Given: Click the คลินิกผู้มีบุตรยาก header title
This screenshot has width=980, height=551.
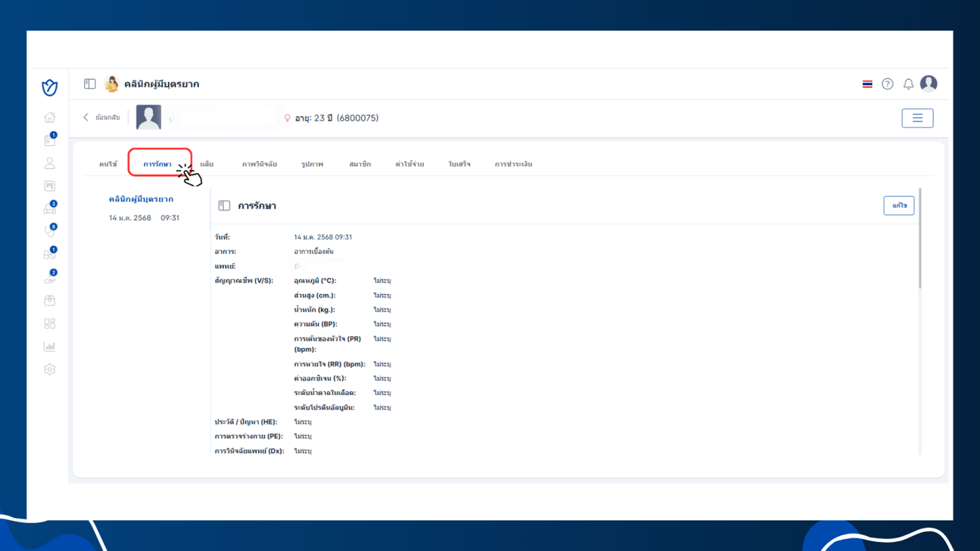Looking at the screenshot, I should [x=162, y=84].
